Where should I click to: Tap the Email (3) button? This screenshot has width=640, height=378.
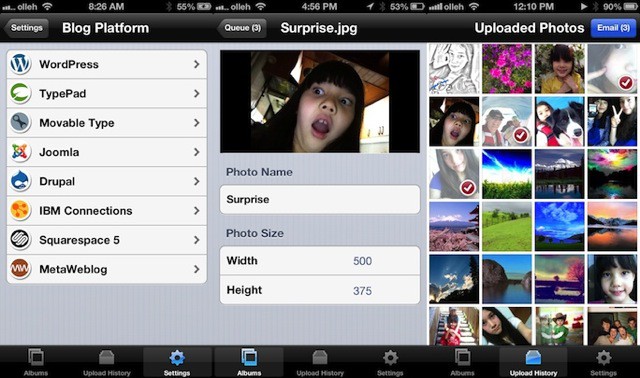click(x=613, y=28)
